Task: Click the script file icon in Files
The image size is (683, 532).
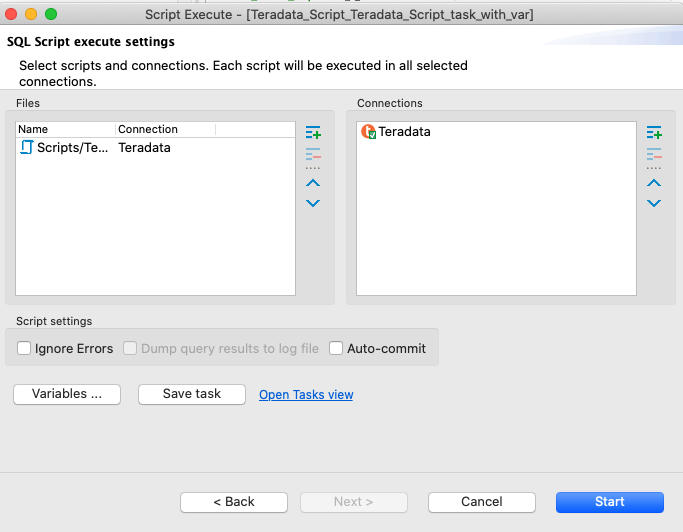Action: click(x=27, y=147)
